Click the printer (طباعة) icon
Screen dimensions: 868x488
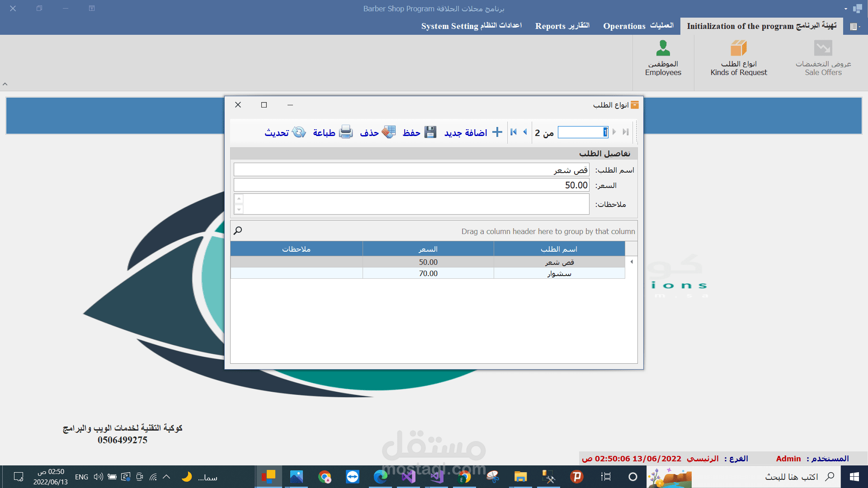[x=346, y=132]
